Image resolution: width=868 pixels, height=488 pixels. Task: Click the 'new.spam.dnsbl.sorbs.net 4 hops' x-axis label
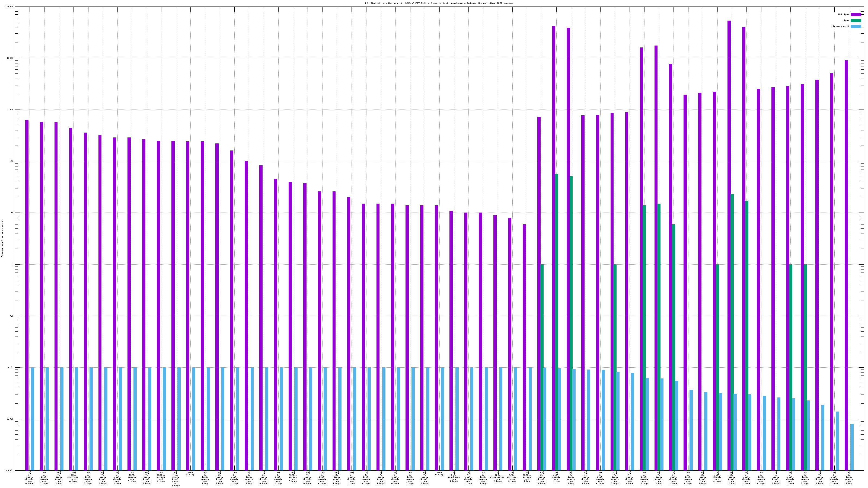pyautogui.click(x=175, y=479)
